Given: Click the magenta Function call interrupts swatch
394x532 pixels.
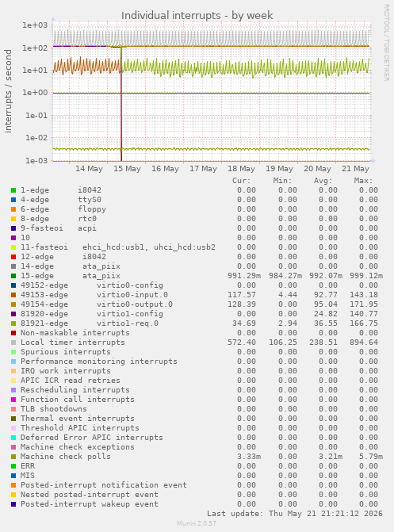Looking at the screenshot, I should (x=13, y=400).
